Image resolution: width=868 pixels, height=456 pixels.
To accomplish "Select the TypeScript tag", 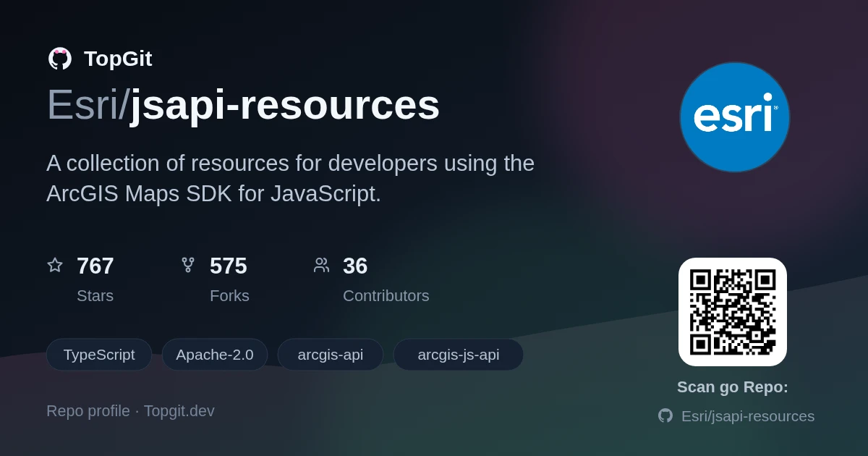I will coord(99,355).
